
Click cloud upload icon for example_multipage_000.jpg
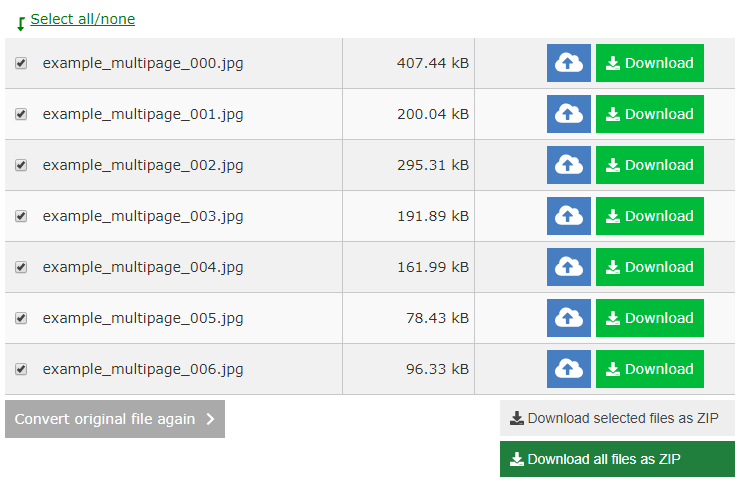(569, 63)
